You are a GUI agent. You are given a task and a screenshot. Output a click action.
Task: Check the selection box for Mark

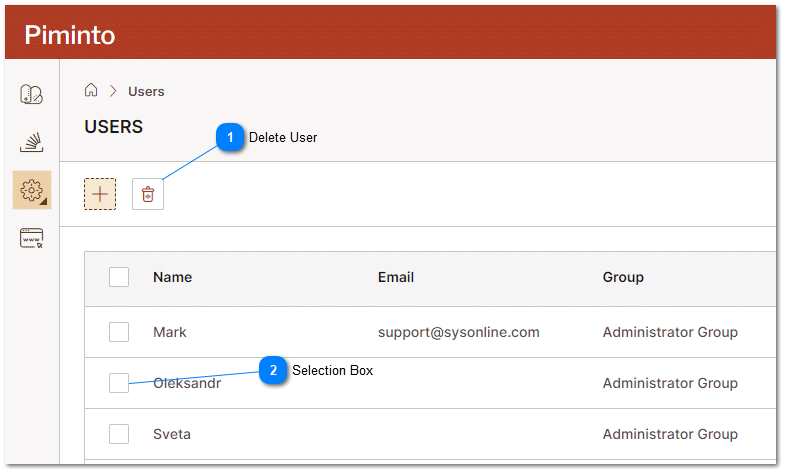pos(119,332)
